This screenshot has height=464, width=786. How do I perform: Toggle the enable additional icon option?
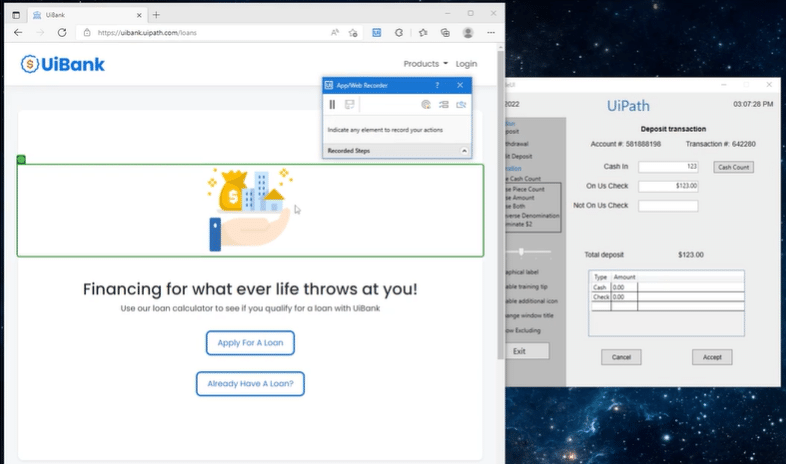tap(531, 301)
